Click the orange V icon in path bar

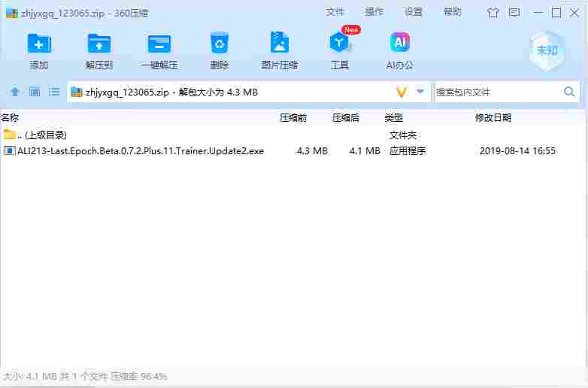[x=402, y=92]
